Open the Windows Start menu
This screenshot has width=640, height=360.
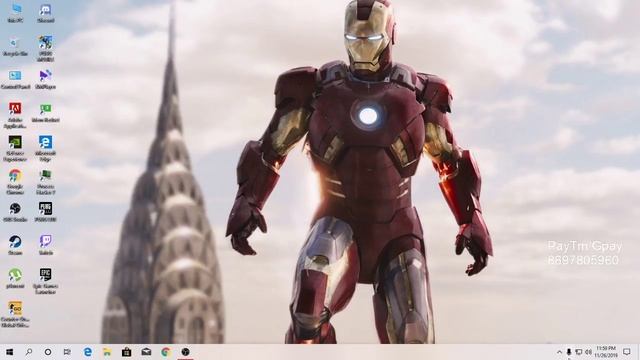pos(9,352)
